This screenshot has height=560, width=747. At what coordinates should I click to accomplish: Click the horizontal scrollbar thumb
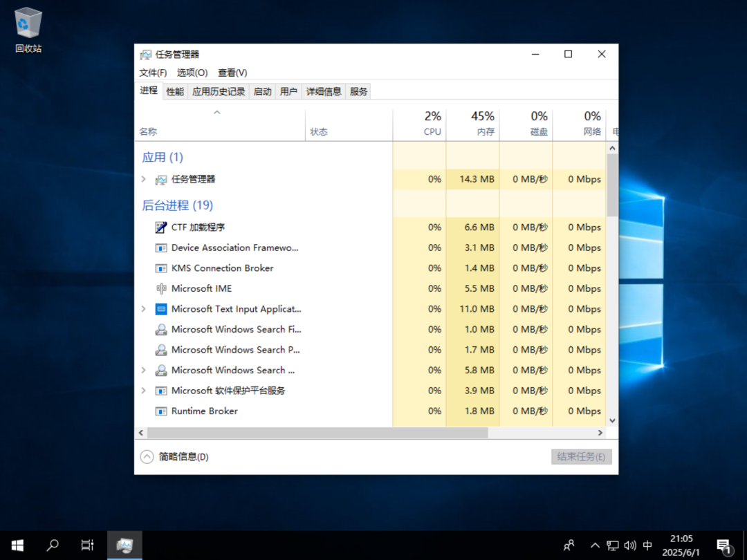[x=317, y=432]
